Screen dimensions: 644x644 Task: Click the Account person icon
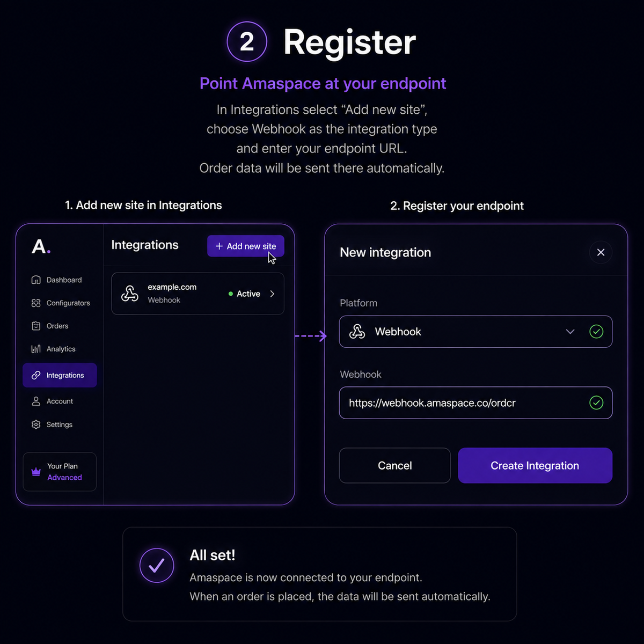(36, 401)
